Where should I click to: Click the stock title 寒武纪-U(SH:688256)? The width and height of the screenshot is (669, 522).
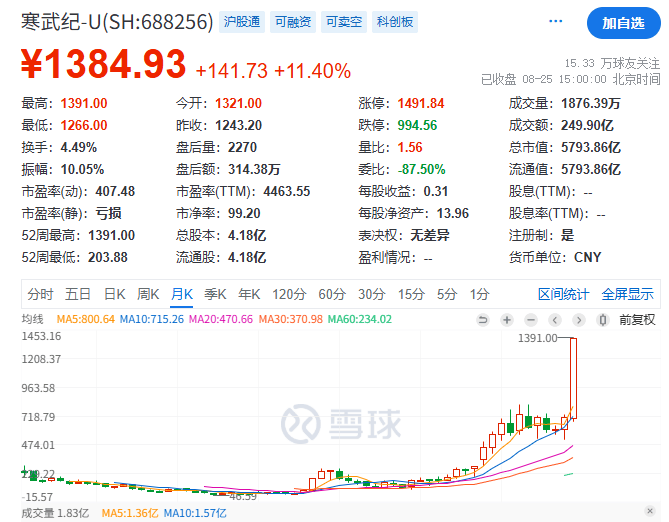117,22
